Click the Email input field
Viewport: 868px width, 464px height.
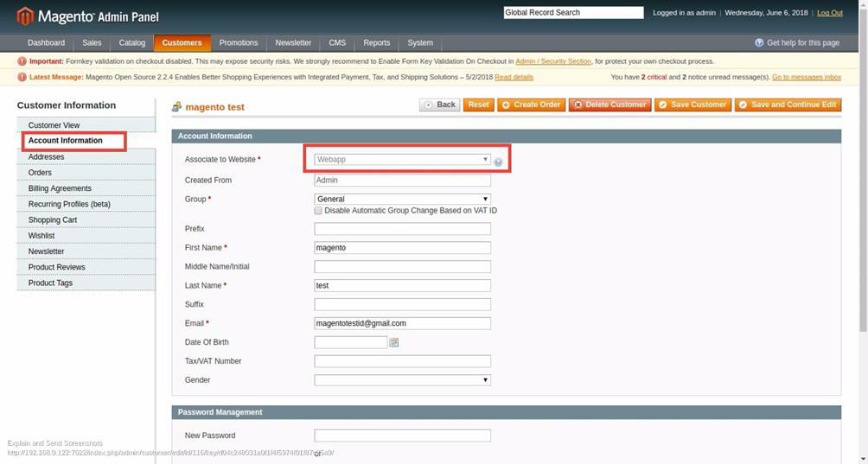(402, 323)
